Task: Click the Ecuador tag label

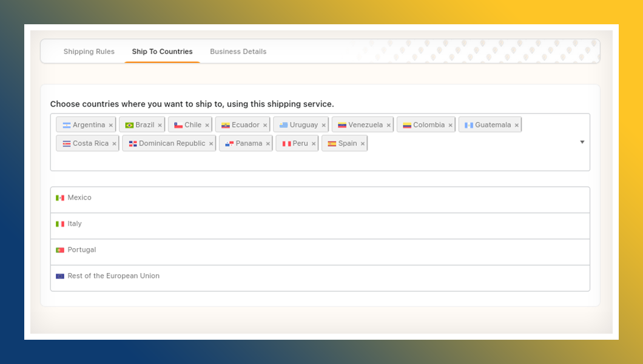Action: click(246, 125)
